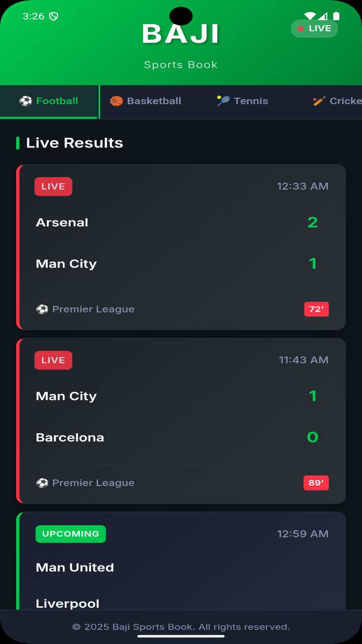
Task: Toggle the LIVE indicator in header
Action: click(314, 29)
